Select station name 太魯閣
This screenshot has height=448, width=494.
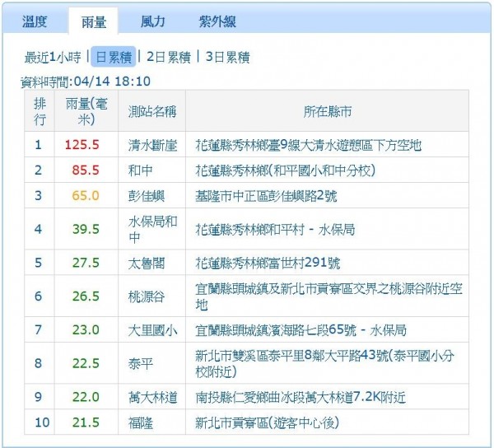coord(147,263)
